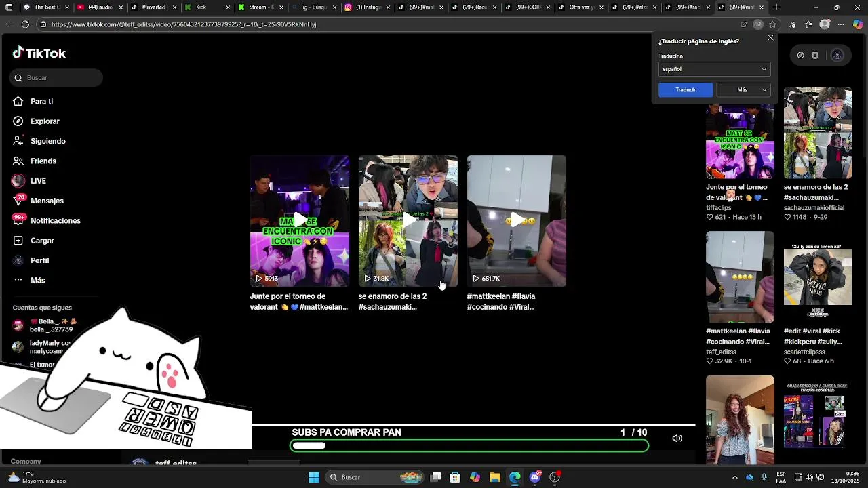Click the Para ti house icon
868x488 pixels.
coord(18,102)
